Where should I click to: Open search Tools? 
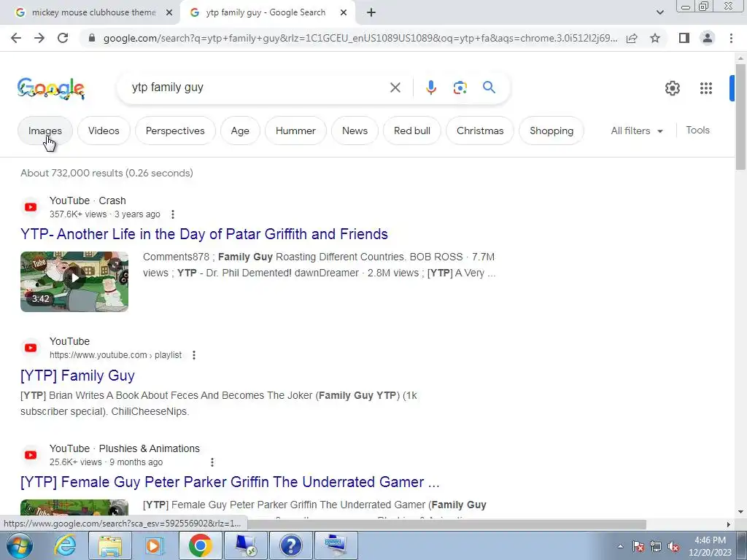[697, 130]
